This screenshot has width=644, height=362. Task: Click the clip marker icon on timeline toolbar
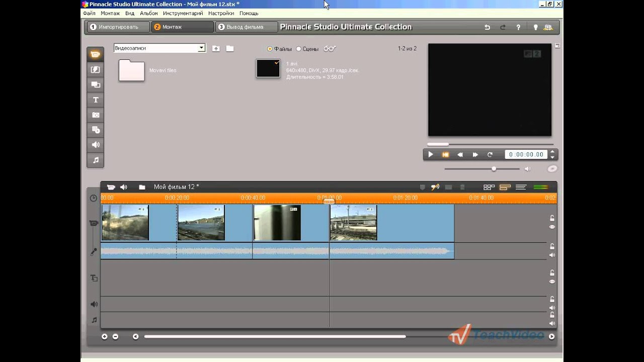(x=422, y=187)
